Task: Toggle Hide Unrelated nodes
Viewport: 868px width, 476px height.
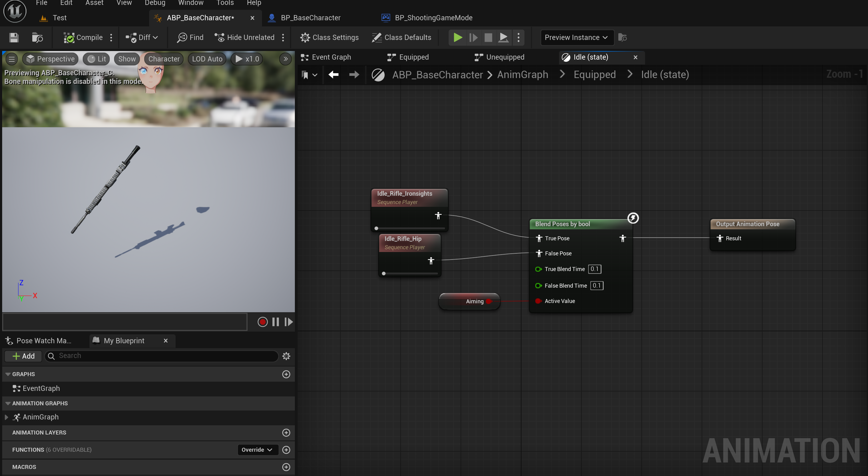Action: [x=245, y=37]
